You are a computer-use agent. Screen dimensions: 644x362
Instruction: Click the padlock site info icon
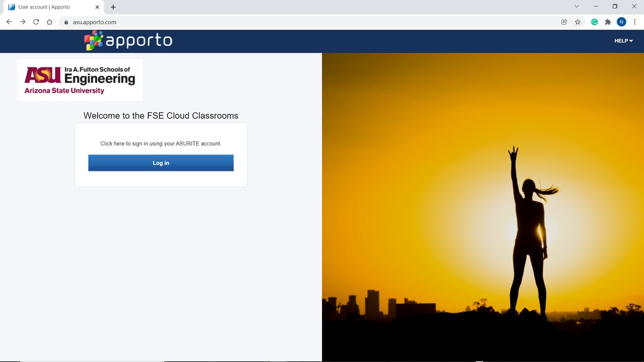(x=66, y=22)
